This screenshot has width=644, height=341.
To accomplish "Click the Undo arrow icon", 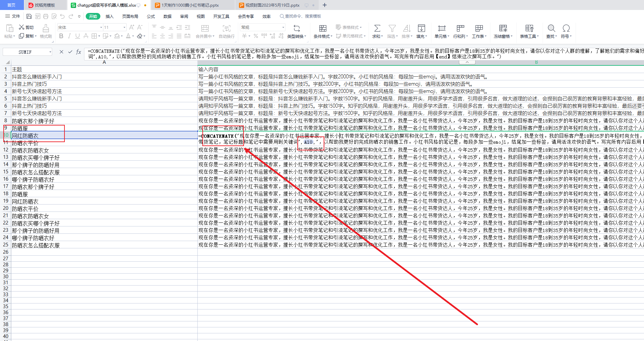I will tap(62, 16).
